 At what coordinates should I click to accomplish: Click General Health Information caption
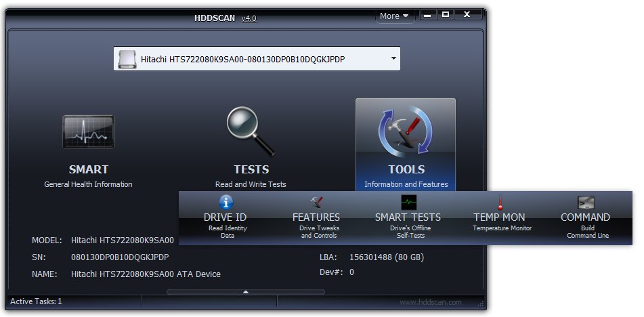click(88, 184)
